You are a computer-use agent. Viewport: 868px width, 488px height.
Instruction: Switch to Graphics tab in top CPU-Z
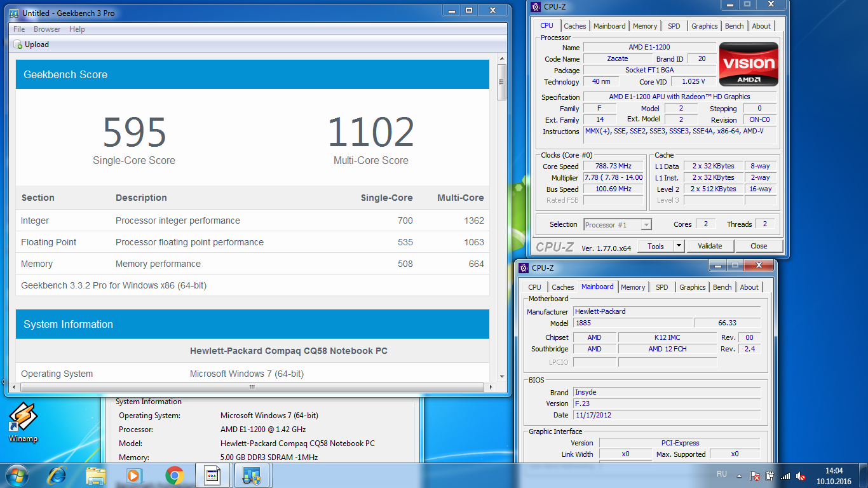pyautogui.click(x=705, y=26)
